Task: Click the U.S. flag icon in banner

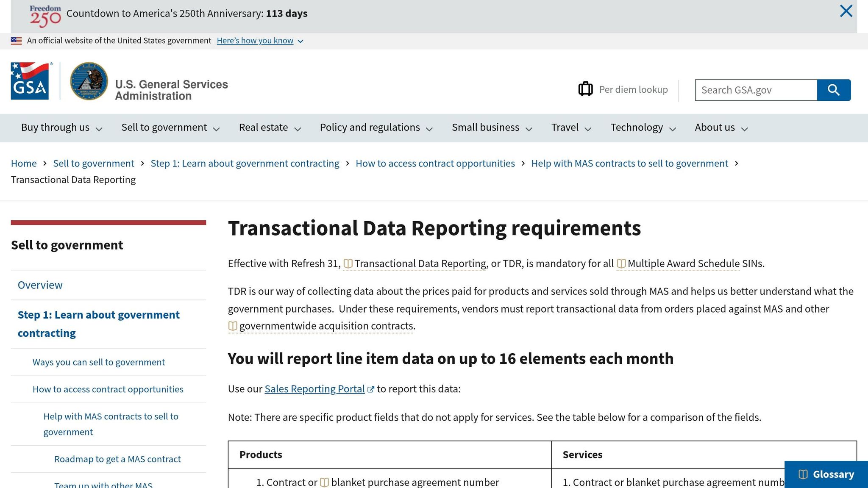Action: click(x=16, y=40)
